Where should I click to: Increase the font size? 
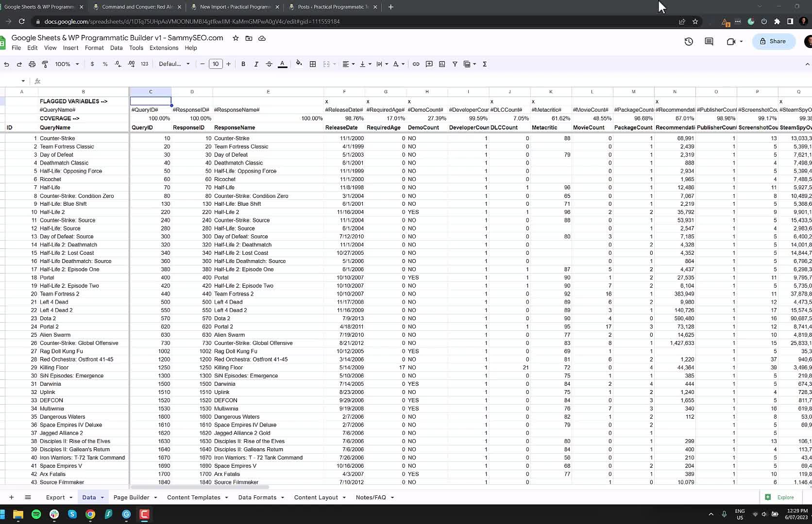(x=228, y=64)
